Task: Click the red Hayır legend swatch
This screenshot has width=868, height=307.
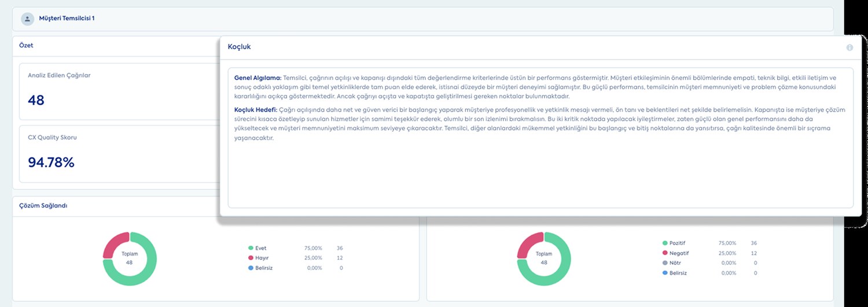Action: [x=250, y=258]
